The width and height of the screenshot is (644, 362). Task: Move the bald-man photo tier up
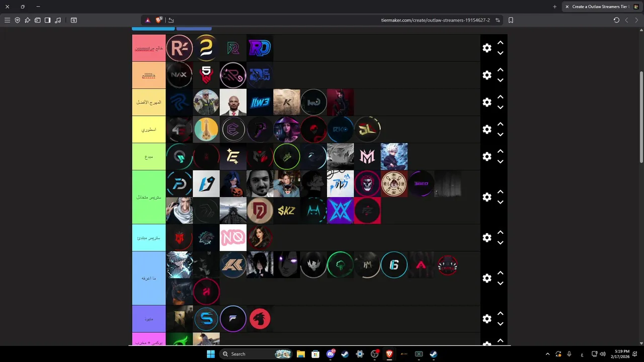[x=500, y=97]
